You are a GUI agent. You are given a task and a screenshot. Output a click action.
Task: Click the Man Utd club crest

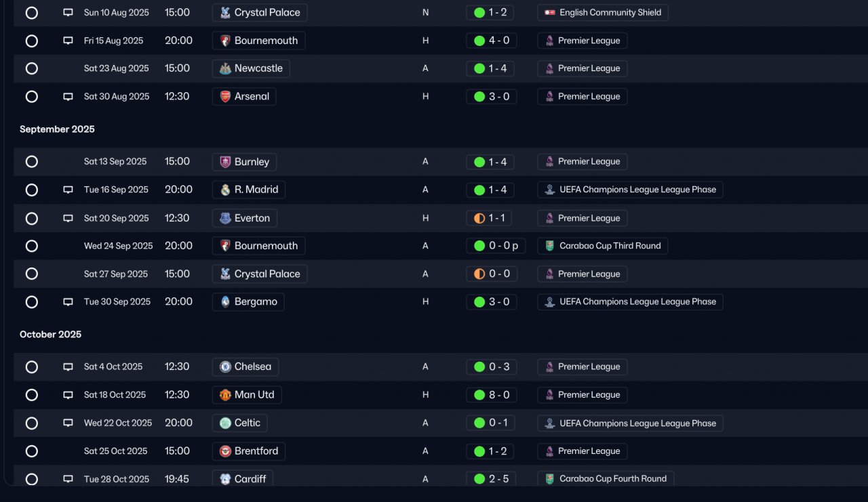(225, 395)
